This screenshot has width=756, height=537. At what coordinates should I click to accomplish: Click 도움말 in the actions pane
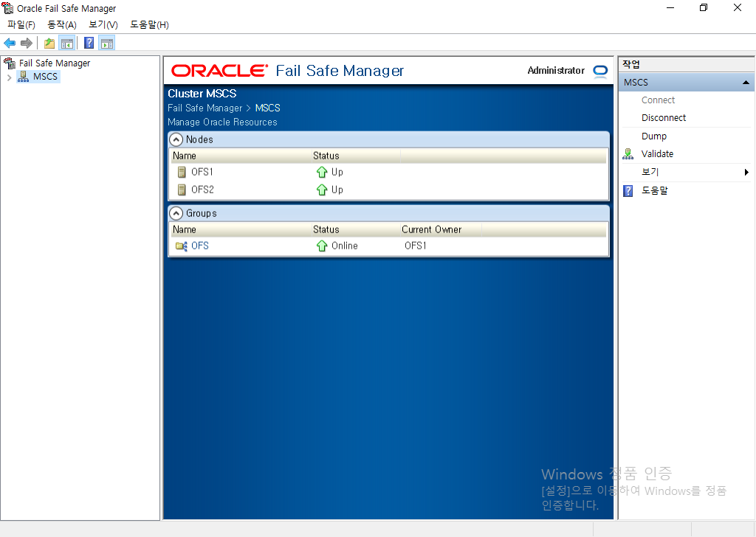(655, 191)
